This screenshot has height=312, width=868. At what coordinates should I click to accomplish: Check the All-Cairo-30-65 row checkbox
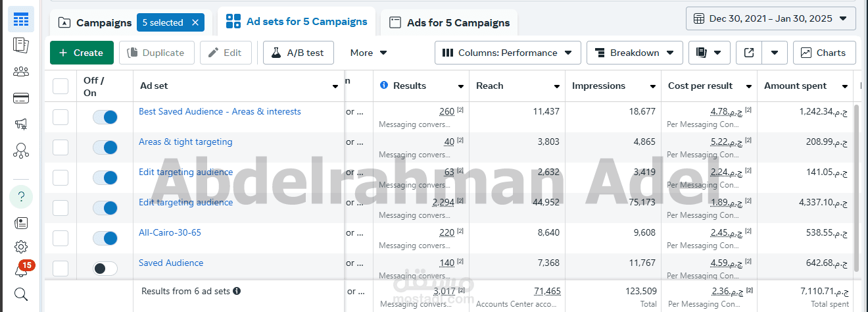(x=60, y=238)
